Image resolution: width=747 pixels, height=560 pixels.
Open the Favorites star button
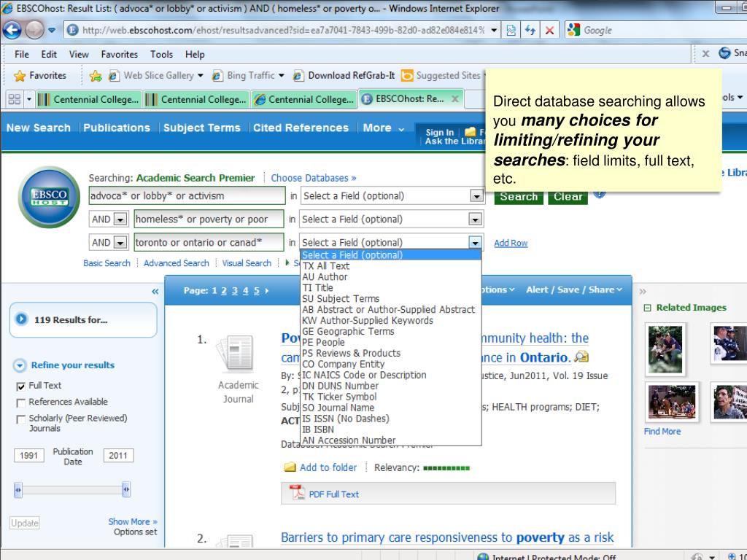pyautogui.click(x=40, y=75)
